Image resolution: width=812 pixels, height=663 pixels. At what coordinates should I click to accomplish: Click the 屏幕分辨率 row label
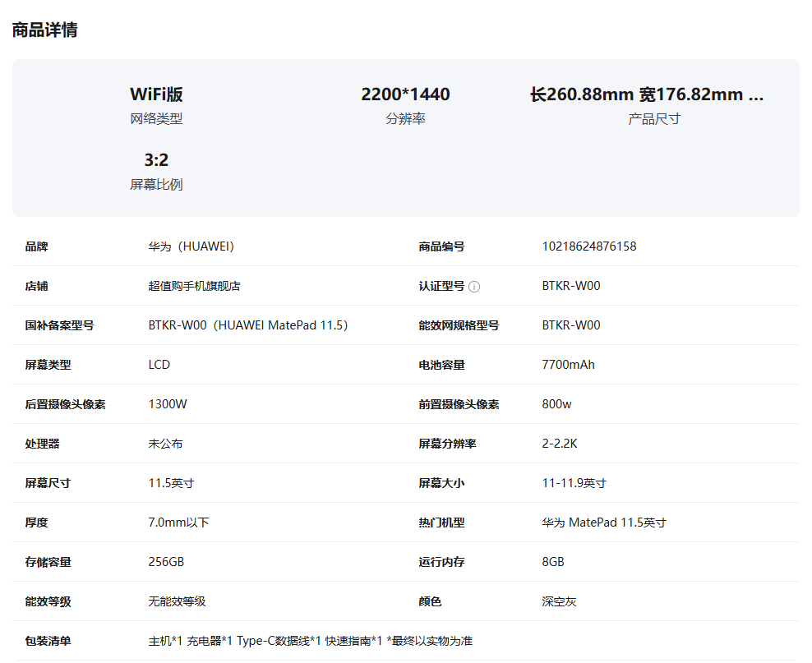click(447, 444)
